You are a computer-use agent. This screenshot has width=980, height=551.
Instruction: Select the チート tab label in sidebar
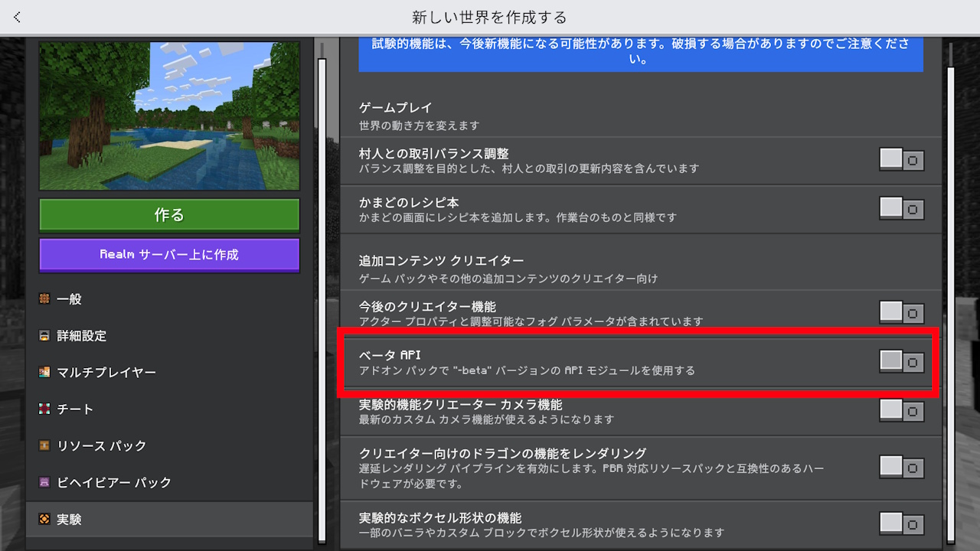[75, 409]
